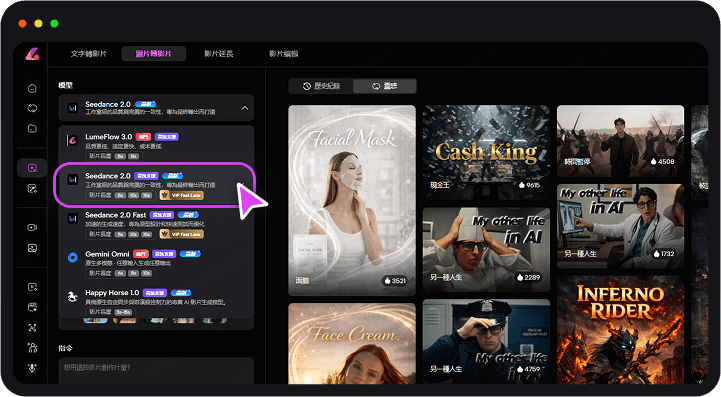The image size is (721, 397).
Task: Switch to the 文字轉影片 tab
Action: (x=89, y=54)
